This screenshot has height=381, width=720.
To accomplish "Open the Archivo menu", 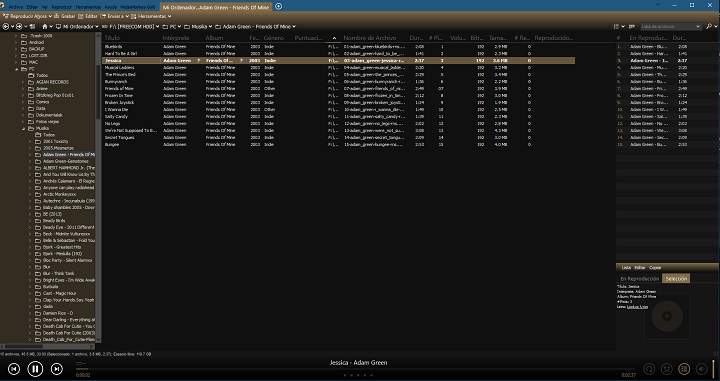I will click(16, 7).
